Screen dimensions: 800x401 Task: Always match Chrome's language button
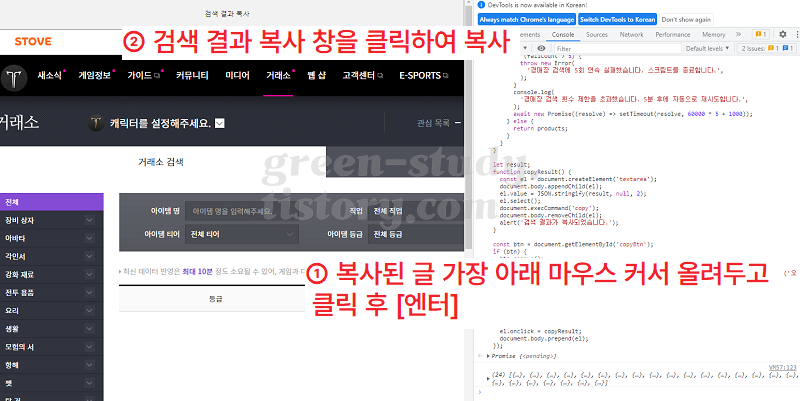527,19
